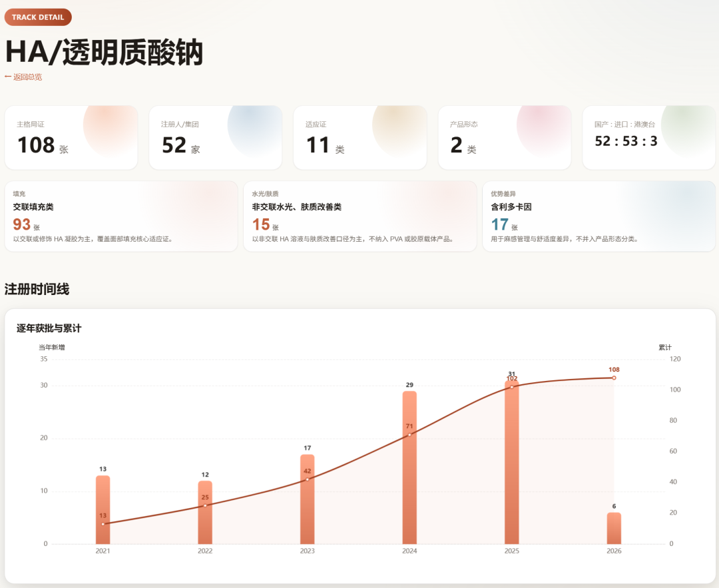719x588 pixels.
Task: Select the 2022 bar labeled 12
Action: (x=205, y=512)
